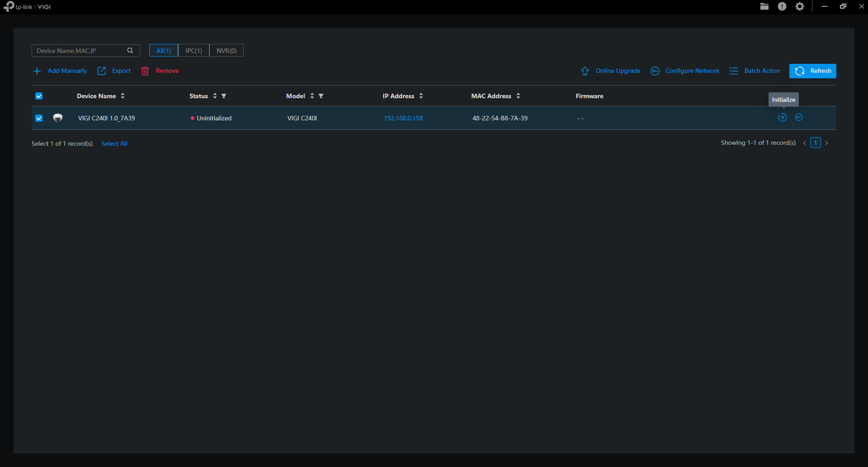868x467 pixels.
Task: Go to next page arrow
Action: [826, 143]
